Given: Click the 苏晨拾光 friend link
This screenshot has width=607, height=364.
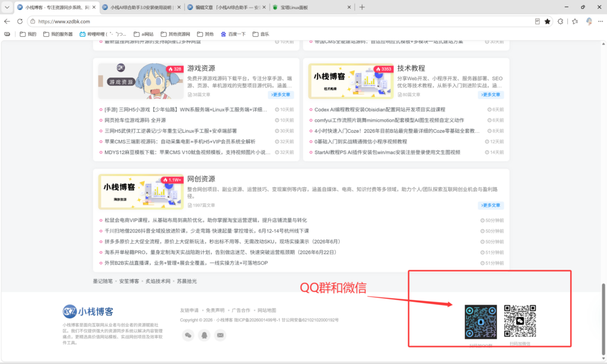Looking at the screenshot, I should (x=187, y=281).
